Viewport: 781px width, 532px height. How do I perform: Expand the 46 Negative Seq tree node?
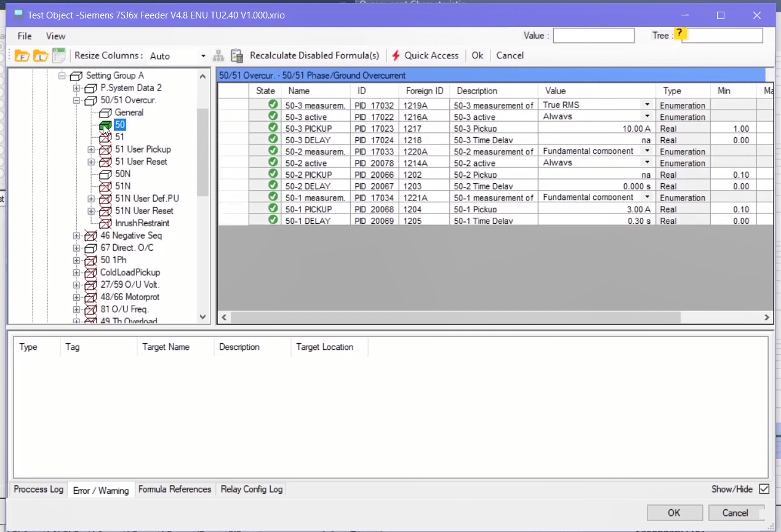pos(76,236)
